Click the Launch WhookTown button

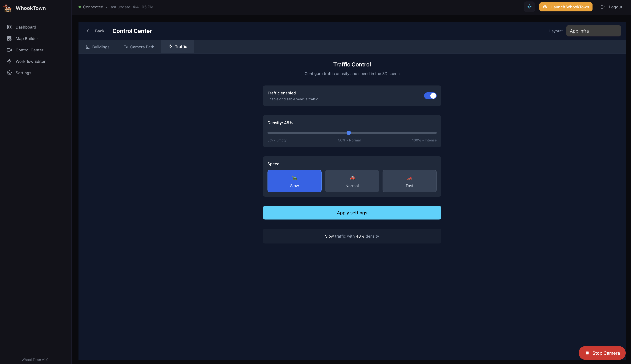pyautogui.click(x=565, y=7)
